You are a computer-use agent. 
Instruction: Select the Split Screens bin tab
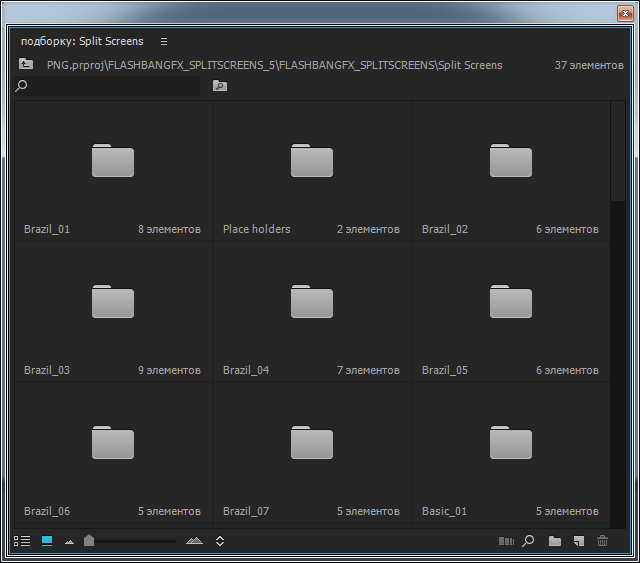pos(82,42)
